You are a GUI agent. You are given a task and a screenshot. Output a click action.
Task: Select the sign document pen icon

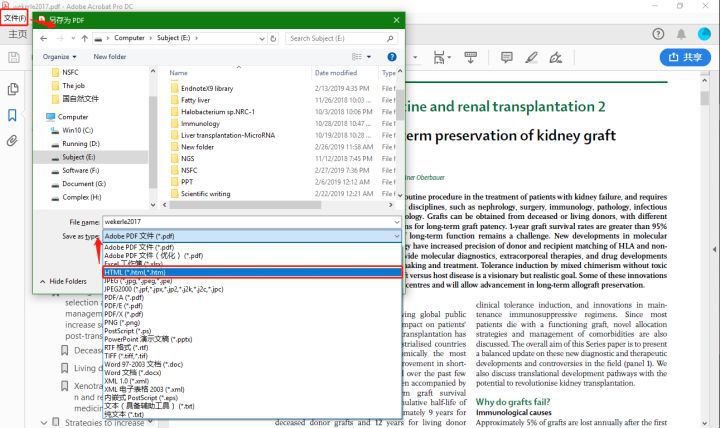click(x=556, y=57)
